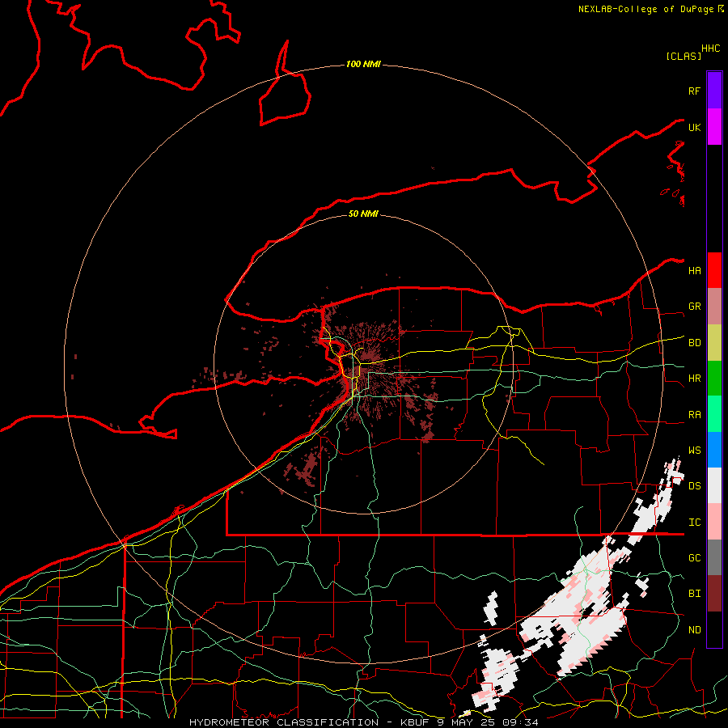Click the 9 MAY 25 date text

coord(466,722)
